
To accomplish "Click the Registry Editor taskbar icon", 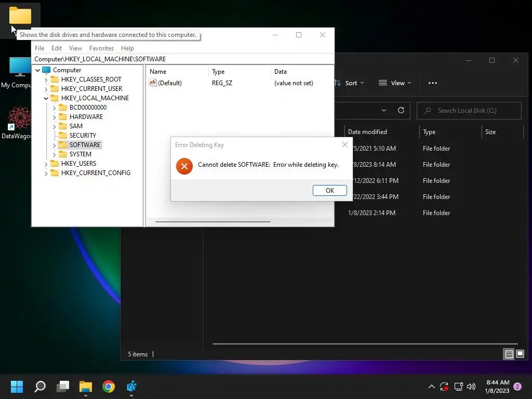I will (x=131, y=387).
